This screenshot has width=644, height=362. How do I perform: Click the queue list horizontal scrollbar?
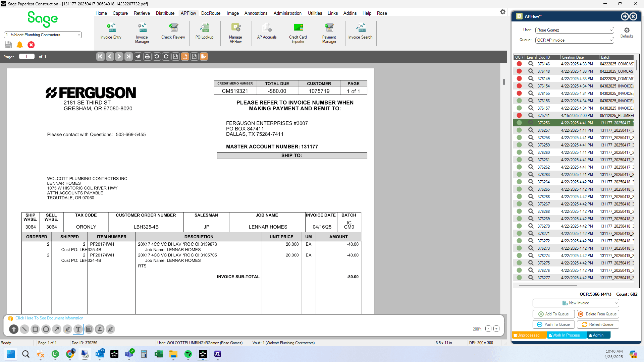point(548,285)
